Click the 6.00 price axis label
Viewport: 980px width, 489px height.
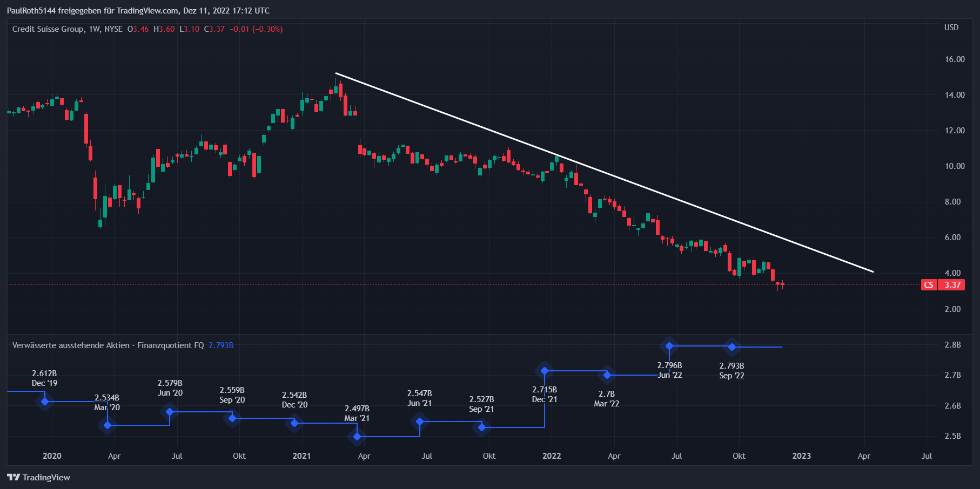pos(952,237)
